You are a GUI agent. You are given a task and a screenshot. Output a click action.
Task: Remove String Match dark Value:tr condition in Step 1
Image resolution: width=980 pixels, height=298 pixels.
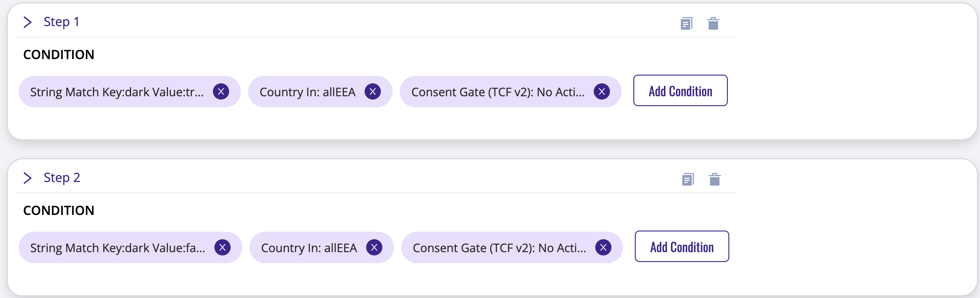click(x=221, y=92)
